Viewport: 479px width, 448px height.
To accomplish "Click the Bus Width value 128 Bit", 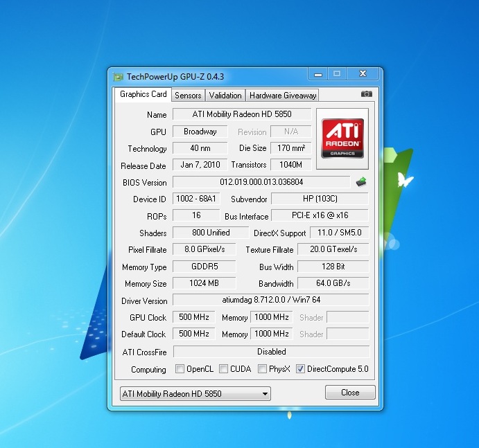I will (x=333, y=267).
